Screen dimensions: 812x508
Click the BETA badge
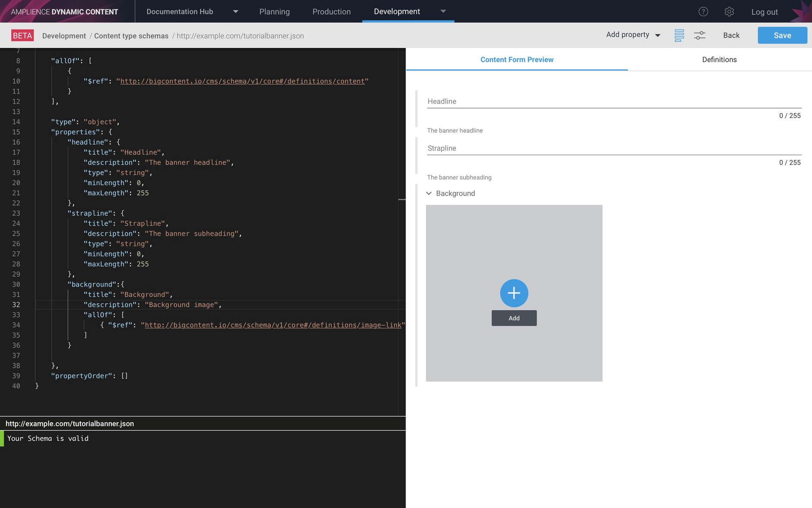(x=22, y=35)
